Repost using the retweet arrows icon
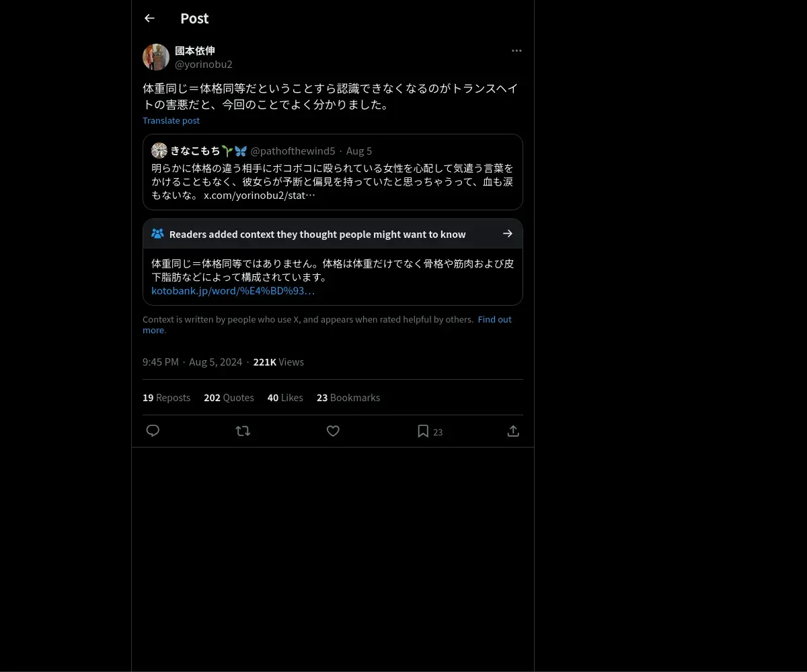The width and height of the screenshot is (807, 672). pyautogui.click(x=243, y=431)
